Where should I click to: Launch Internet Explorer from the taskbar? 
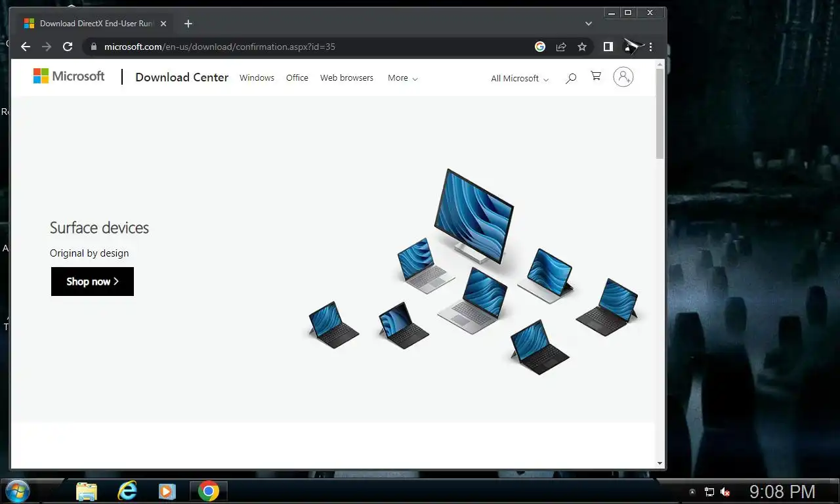pos(127,491)
